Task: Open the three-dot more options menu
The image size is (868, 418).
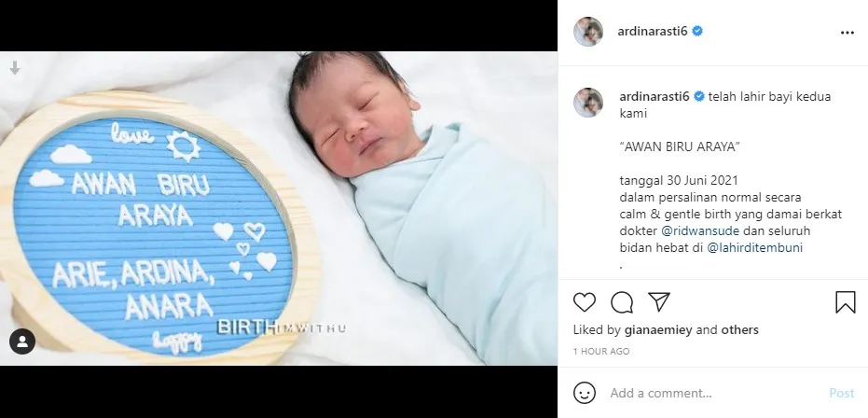Action: coord(847,33)
